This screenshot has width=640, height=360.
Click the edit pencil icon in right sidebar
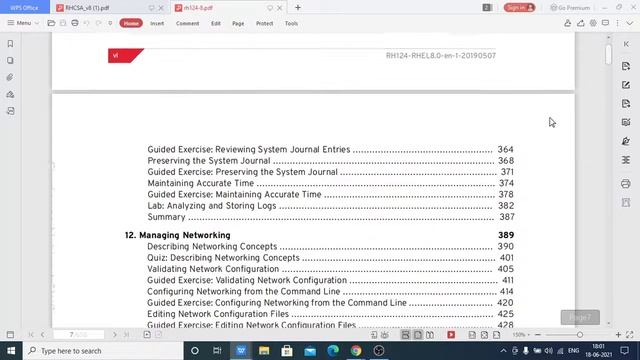pos(626,85)
